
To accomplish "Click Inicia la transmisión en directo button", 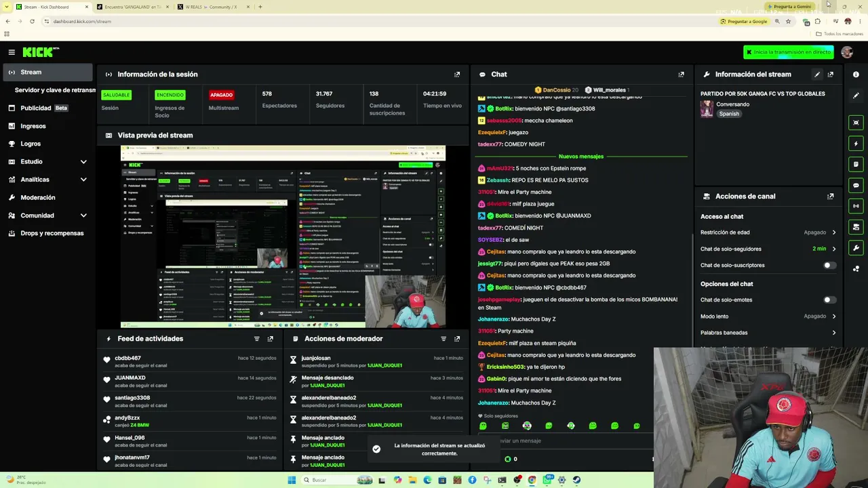I will tap(788, 52).
